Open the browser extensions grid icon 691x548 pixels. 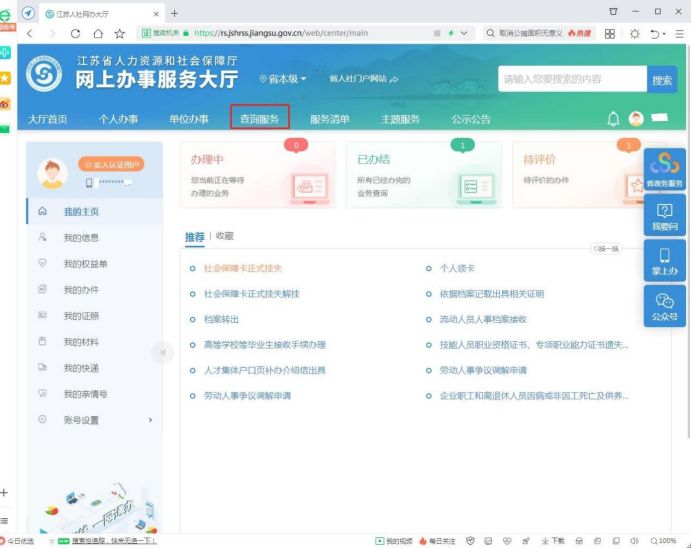[x=610, y=33]
